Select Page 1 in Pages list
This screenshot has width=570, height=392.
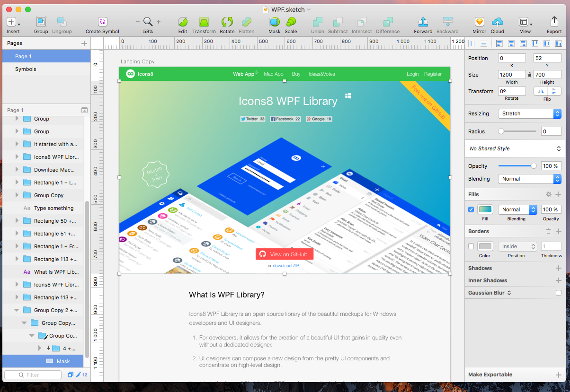[x=46, y=56]
